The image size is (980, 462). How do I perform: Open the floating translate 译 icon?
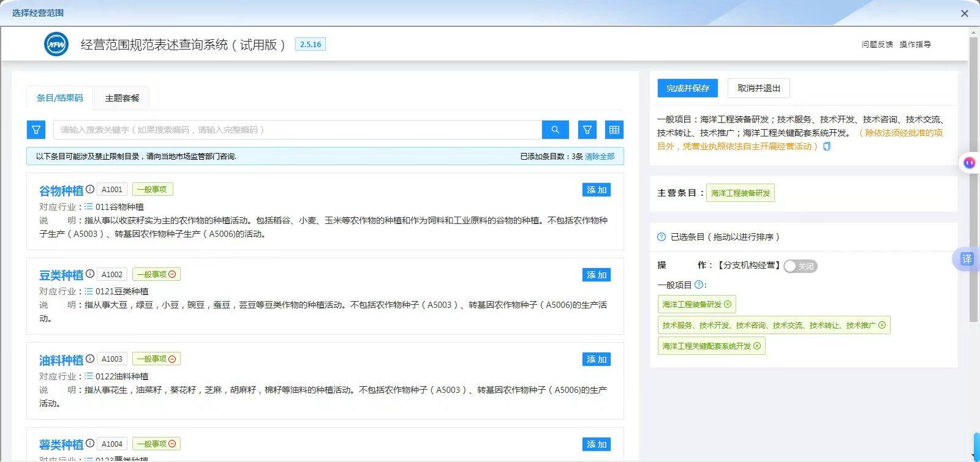click(x=967, y=259)
